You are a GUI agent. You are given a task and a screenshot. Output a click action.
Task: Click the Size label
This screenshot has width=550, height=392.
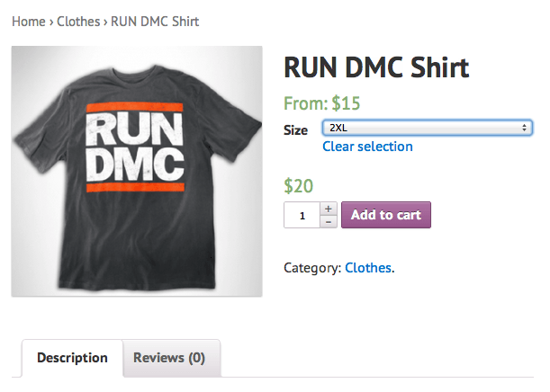tap(295, 130)
